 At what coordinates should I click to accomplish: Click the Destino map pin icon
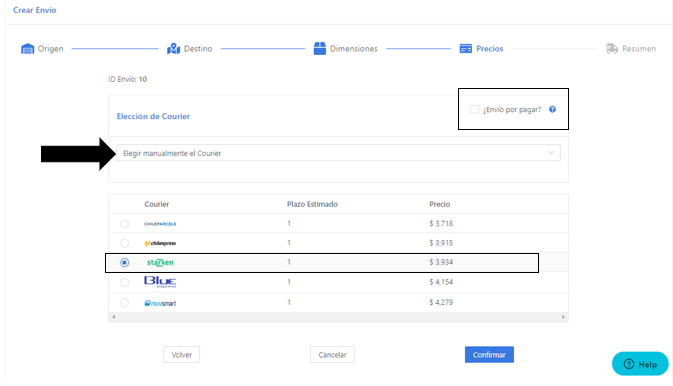(x=173, y=49)
